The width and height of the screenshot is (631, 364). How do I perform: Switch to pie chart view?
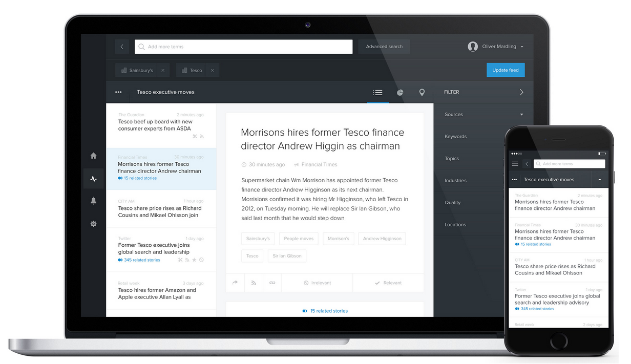tap(400, 92)
